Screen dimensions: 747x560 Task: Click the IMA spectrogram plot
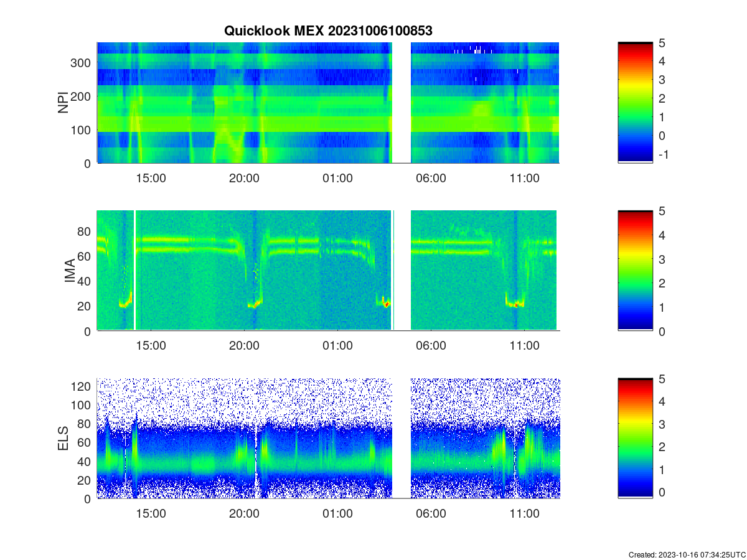328,271
